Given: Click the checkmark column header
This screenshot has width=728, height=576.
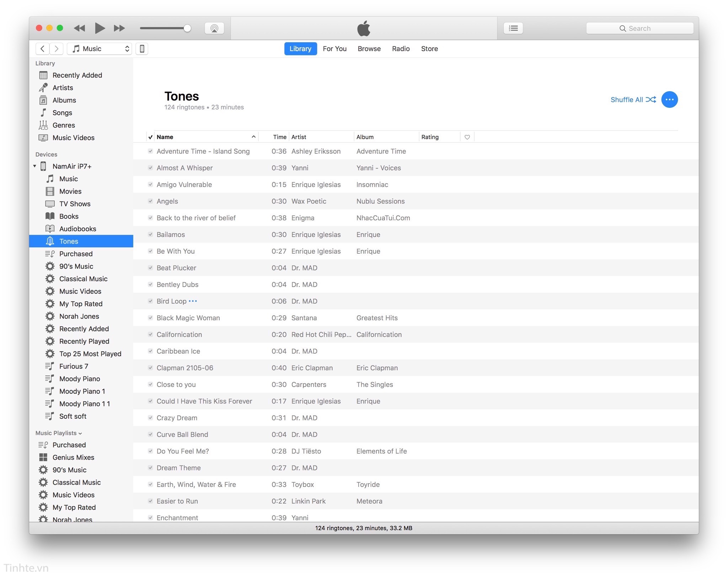Looking at the screenshot, I should click(x=150, y=137).
